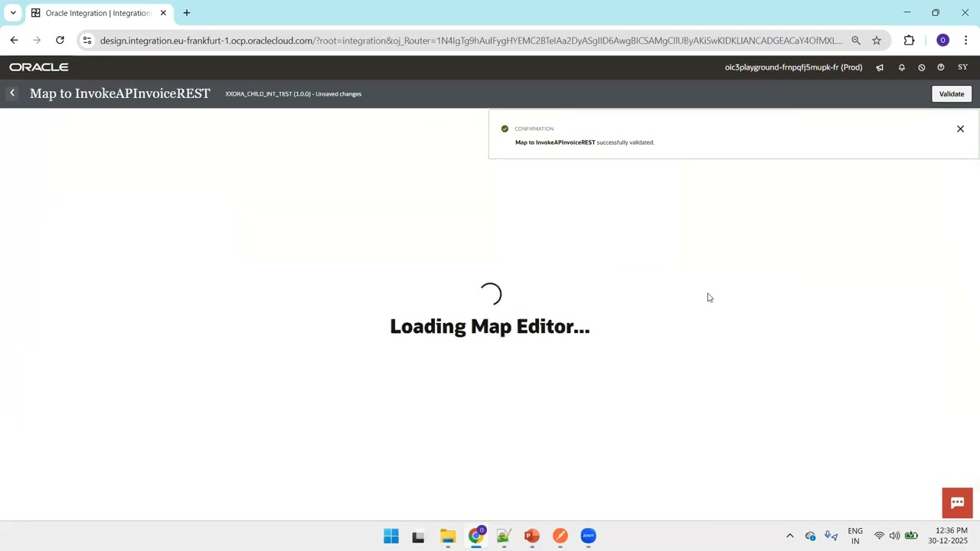Screen dimensions: 980x551
Task: View site information icon in address bar
Action: tap(87, 41)
